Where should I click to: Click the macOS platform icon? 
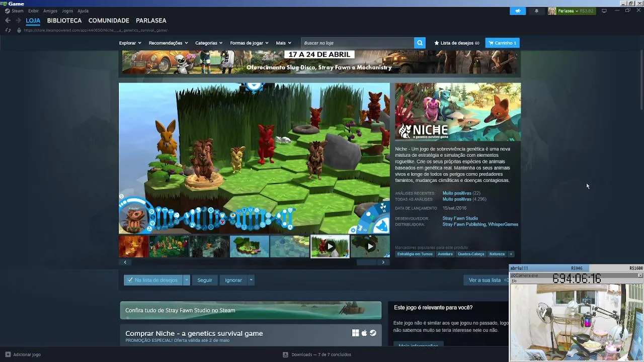364,333
